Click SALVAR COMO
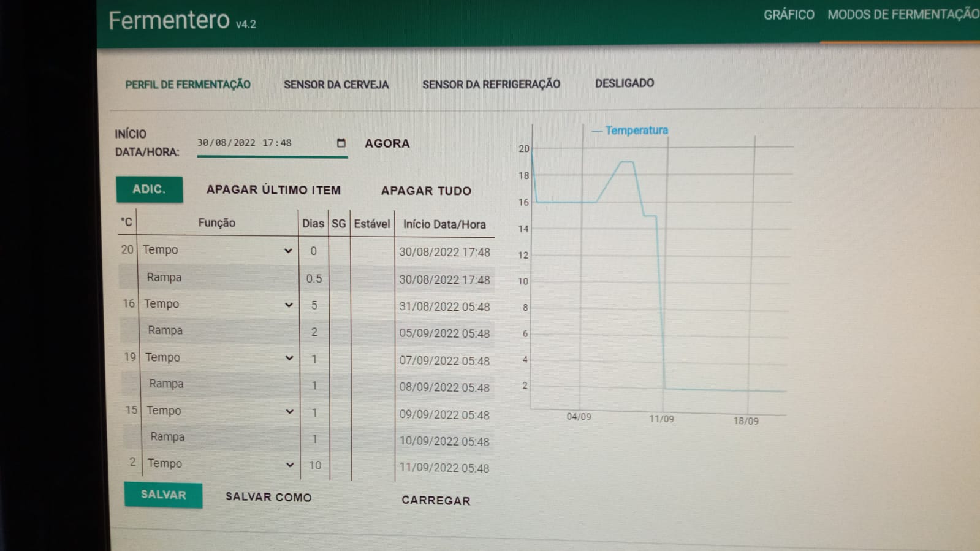 [268, 497]
